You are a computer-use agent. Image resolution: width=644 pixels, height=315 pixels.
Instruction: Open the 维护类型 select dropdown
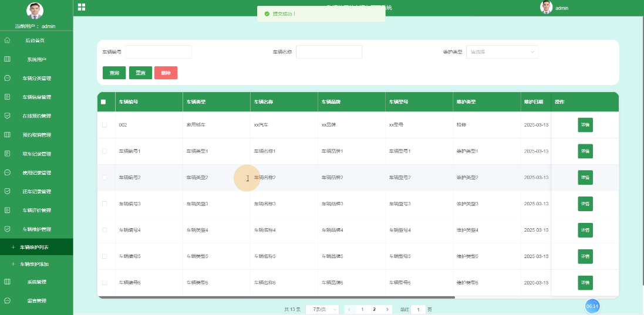(502, 52)
